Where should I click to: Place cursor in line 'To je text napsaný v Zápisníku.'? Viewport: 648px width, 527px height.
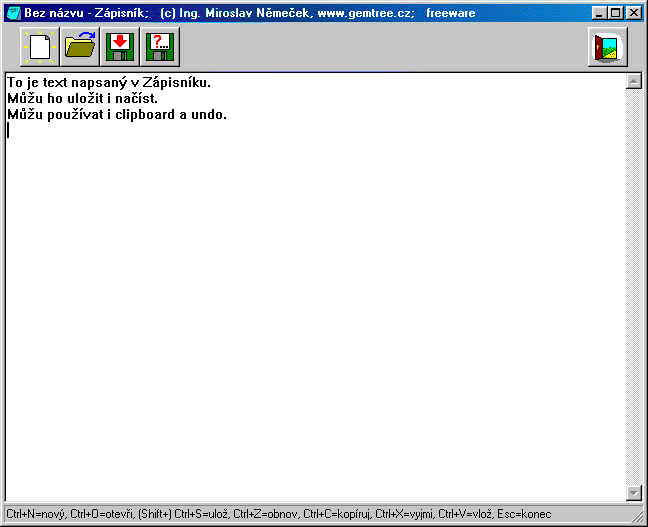tap(109, 83)
